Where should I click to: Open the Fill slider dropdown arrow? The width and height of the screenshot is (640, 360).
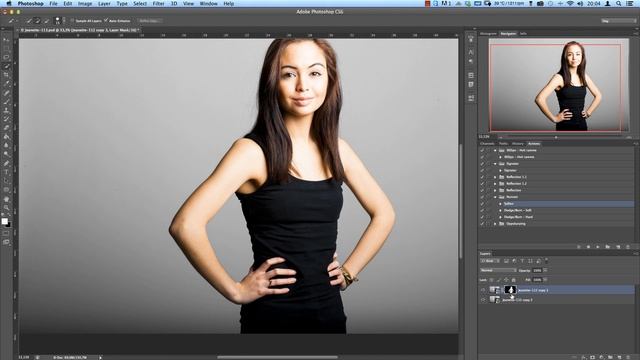click(545, 280)
